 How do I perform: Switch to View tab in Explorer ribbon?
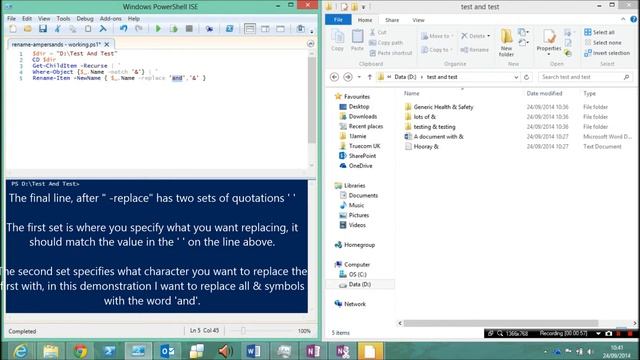click(418, 20)
